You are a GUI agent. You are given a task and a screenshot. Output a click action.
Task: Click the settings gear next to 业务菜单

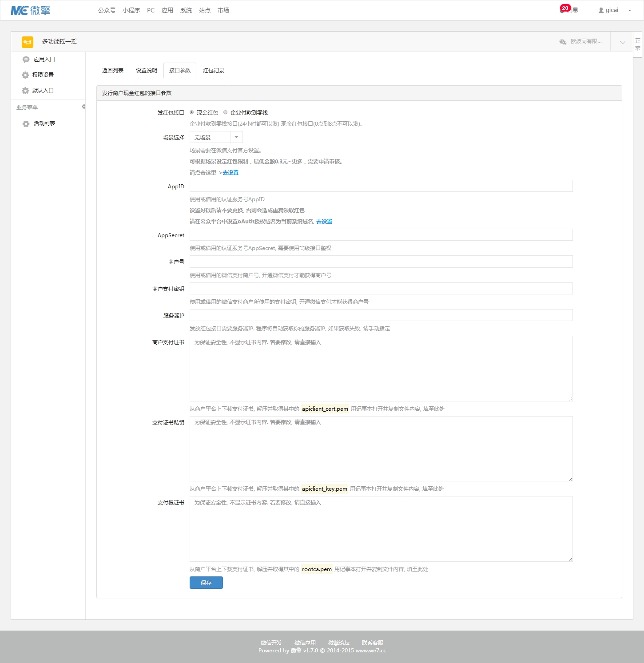point(83,107)
